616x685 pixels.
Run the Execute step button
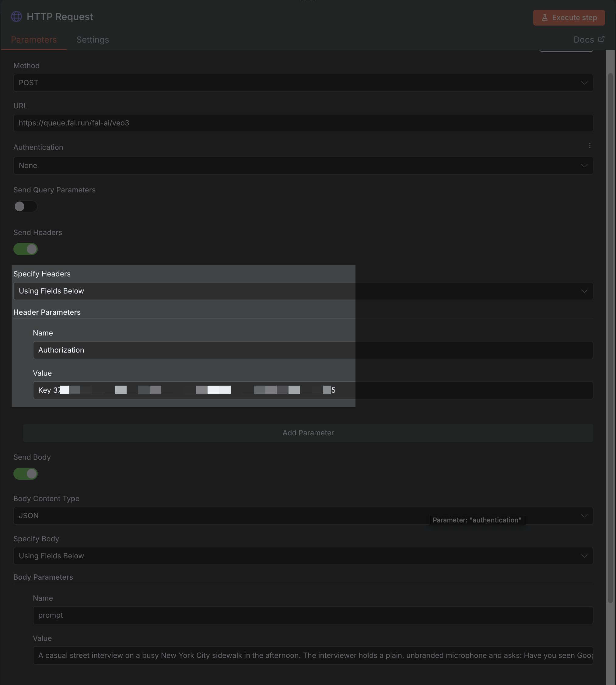569,18
